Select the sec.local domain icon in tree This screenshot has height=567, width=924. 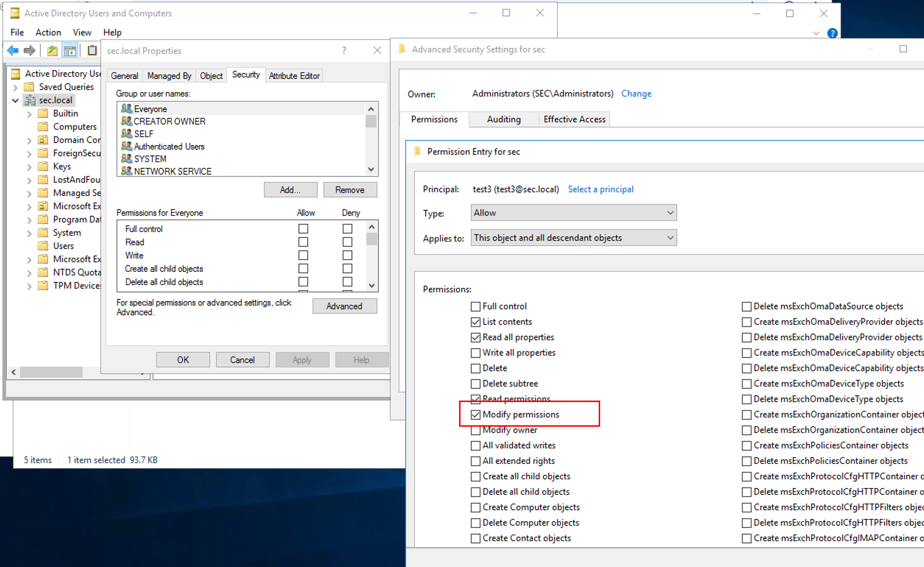[x=30, y=100]
